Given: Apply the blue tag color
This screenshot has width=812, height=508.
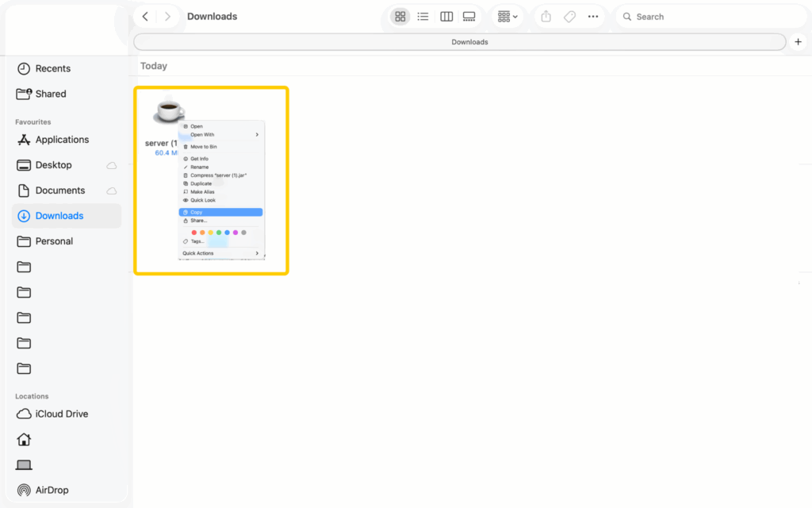Looking at the screenshot, I should click(x=228, y=233).
